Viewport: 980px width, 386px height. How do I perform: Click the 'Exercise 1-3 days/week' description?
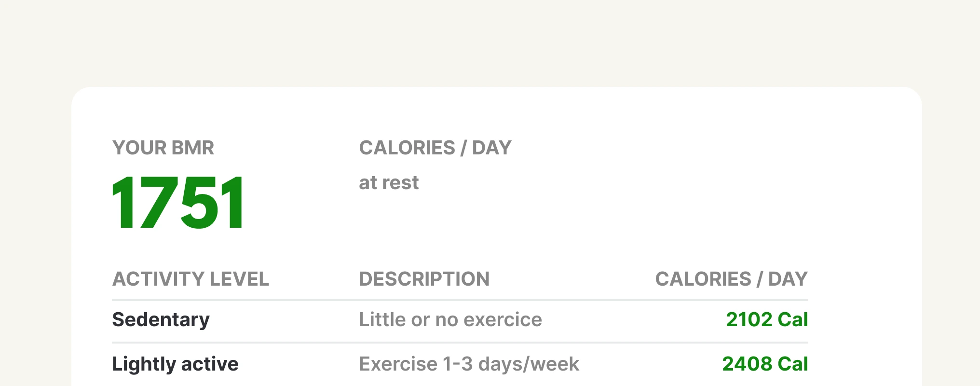click(469, 364)
